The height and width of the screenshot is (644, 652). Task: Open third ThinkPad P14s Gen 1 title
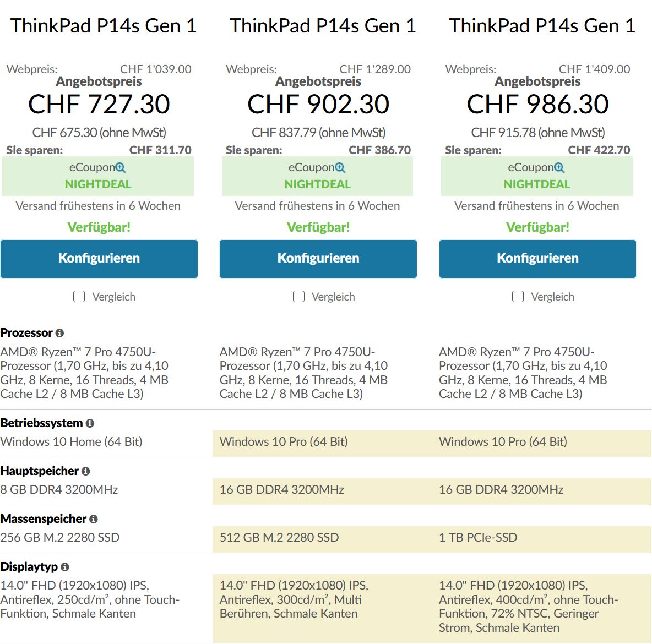pos(542,26)
